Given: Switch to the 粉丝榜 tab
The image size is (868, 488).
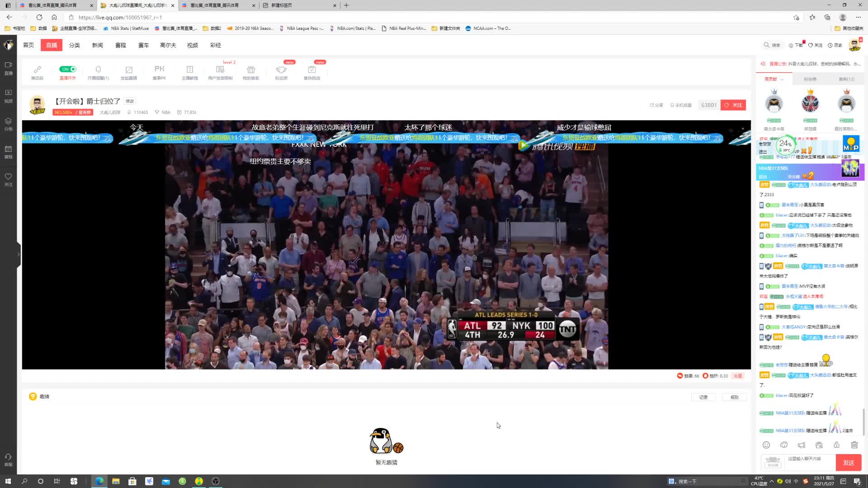Looking at the screenshot, I should click(x=810, y=79).
